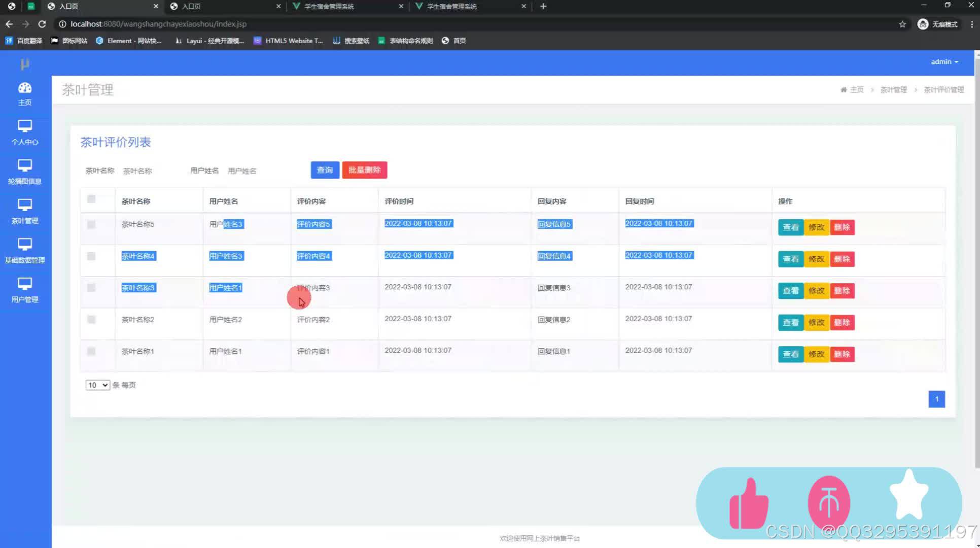
Task: Bookmark this page with the star icon
Action: point(902,24)
